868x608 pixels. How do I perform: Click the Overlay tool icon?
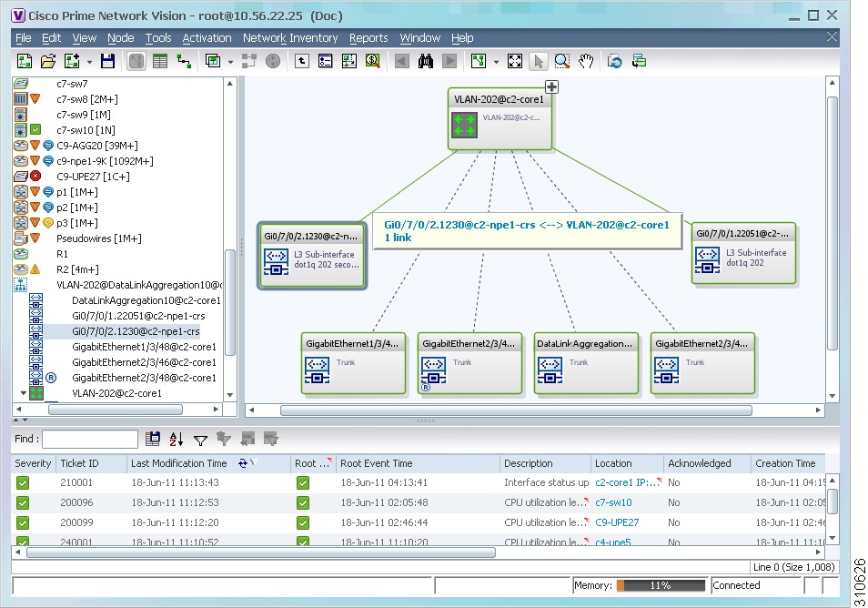click(x=213, y=61)
